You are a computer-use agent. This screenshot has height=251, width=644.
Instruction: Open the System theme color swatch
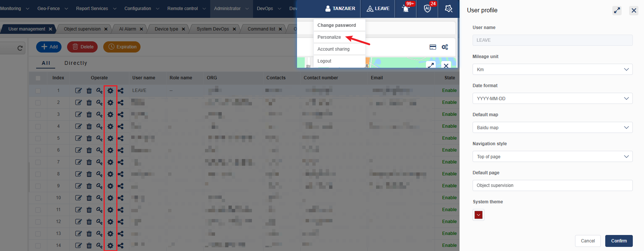point(479,215)
